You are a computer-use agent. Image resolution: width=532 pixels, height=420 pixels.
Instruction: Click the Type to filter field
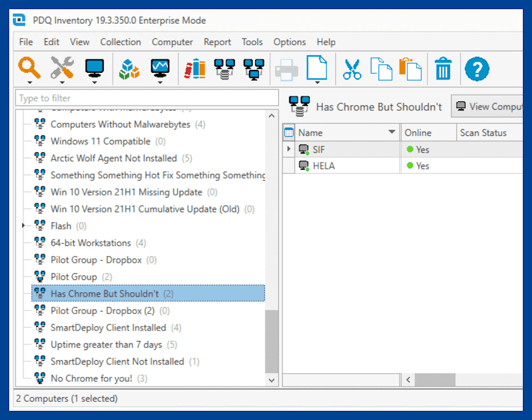point(147,99)
